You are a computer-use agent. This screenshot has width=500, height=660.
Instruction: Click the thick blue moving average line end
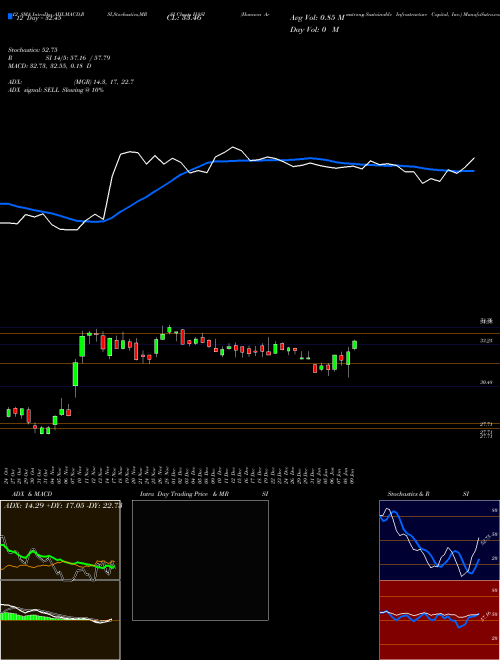click(473, 171)
